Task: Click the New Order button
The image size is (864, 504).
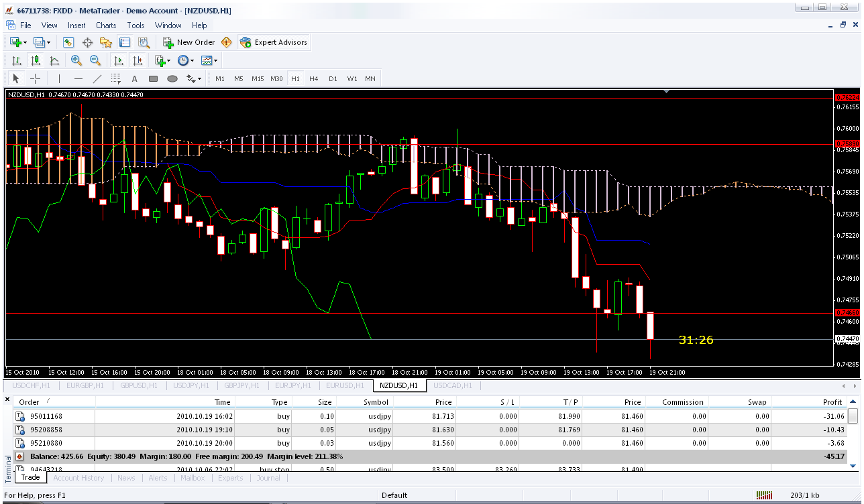Action: tap(189, 42)
